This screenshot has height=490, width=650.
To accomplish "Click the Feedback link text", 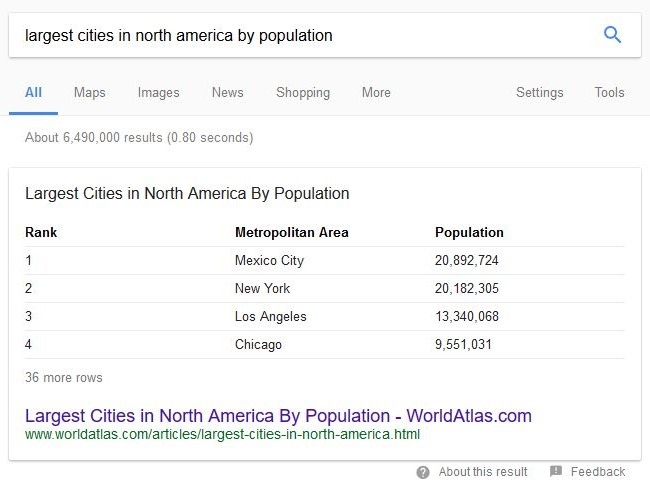I will pos(598,472).
